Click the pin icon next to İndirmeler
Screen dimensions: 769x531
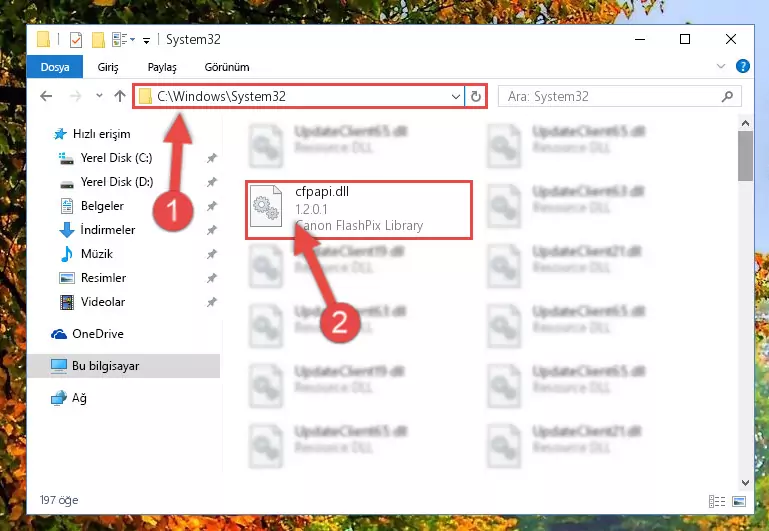pos(211,230)
